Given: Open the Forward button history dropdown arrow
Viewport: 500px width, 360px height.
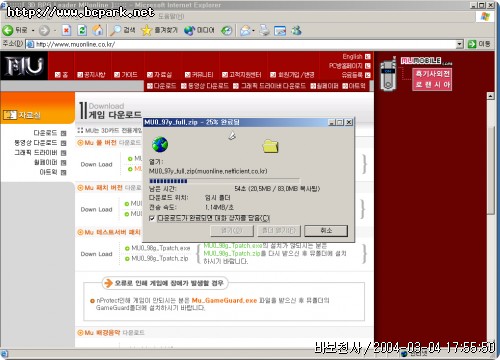Looking at the screenshot, I should coord(55,31).
